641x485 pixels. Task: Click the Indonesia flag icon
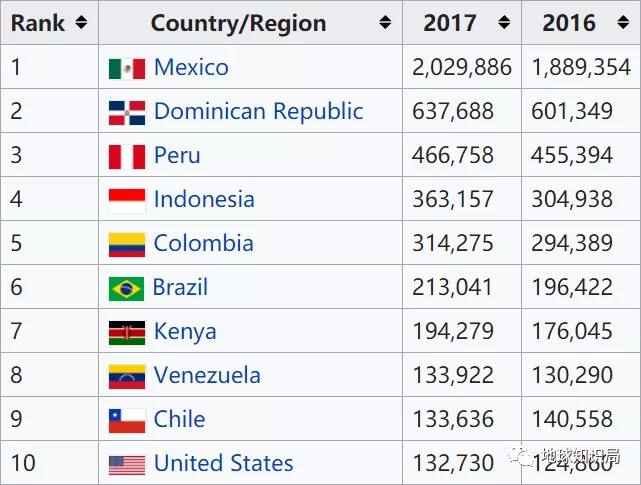click(127, 200)
